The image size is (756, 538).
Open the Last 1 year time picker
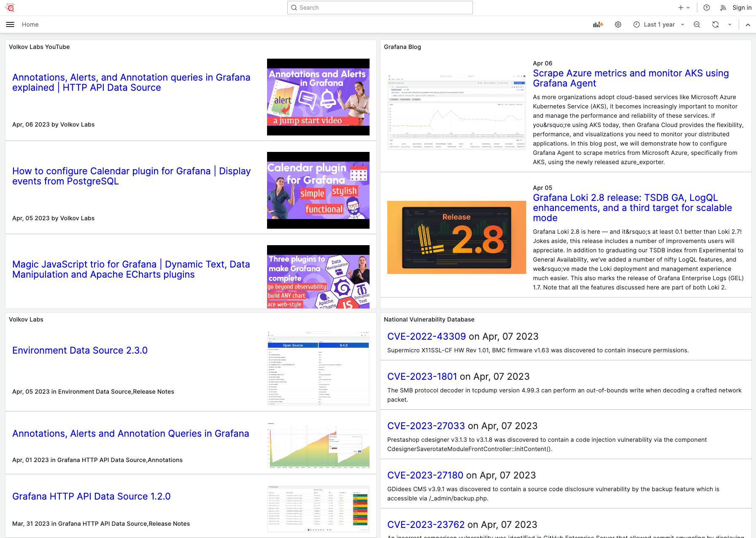[x=659, y=24]
